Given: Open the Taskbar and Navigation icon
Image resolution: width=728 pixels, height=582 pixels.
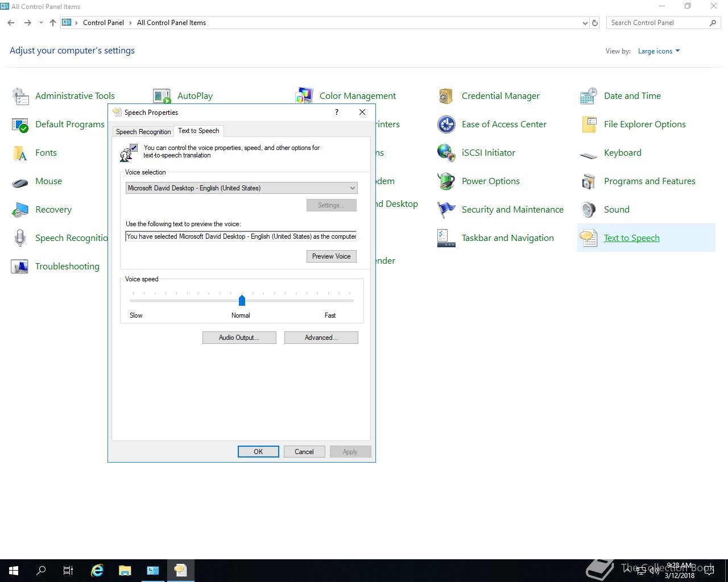Looking at the screenshot, I should [x=446, y=238].
